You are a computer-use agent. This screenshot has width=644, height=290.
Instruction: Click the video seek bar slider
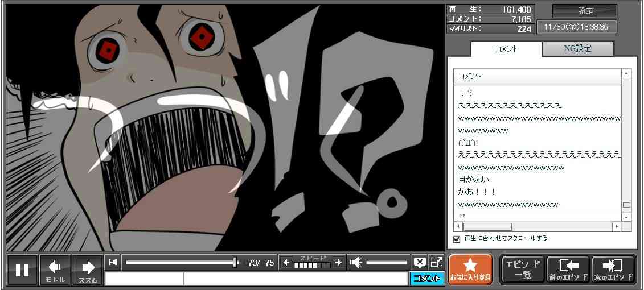click(x=182, y=262)
